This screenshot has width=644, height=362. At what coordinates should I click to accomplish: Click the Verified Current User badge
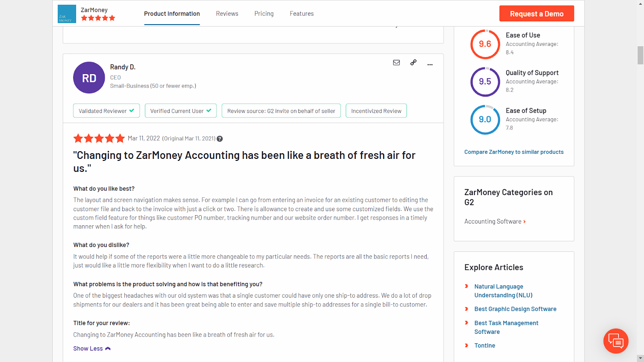(181, 111)
